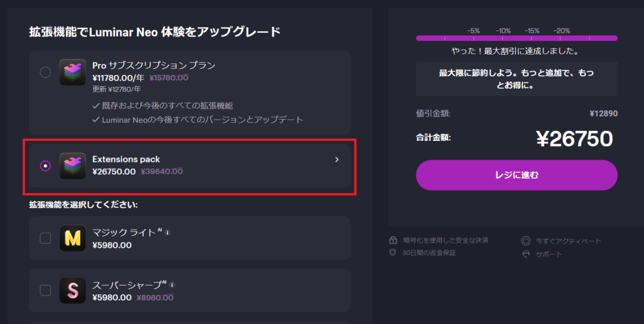The height and width of the screenshot is (324, 644).
Task: Open info tooltip next to スーパーシャープ
Action: 172,284
